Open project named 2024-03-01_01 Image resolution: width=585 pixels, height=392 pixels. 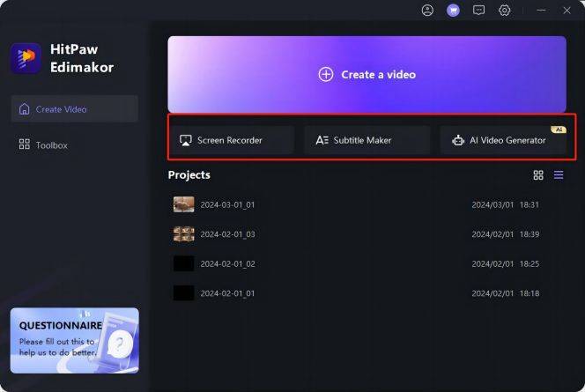pos(227,204)
